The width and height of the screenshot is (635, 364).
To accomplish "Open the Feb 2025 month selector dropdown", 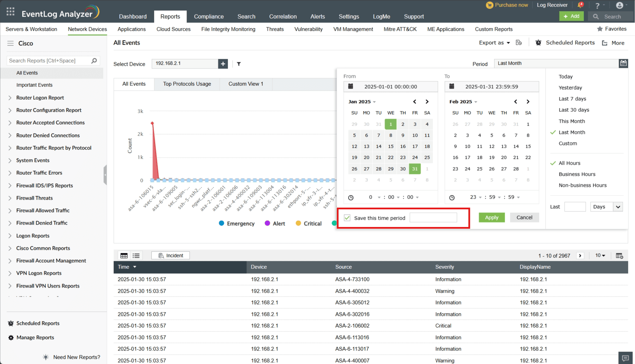I will click(x=463, y=102).
